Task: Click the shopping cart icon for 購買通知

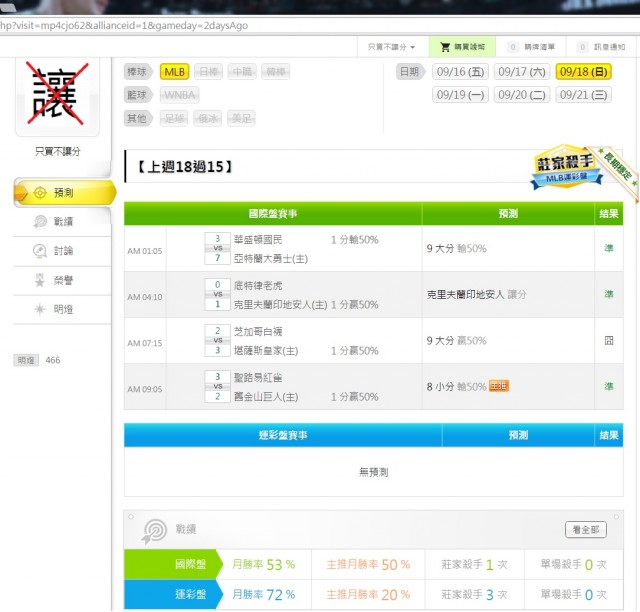Action: (445, 47)
